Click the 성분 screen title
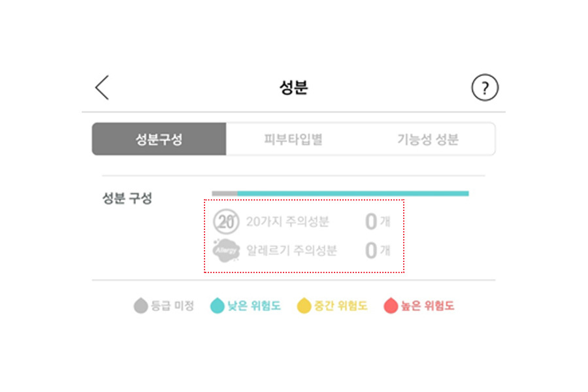Screen dimensions: 588x392 pyautogui.click(x=294, y=87)
